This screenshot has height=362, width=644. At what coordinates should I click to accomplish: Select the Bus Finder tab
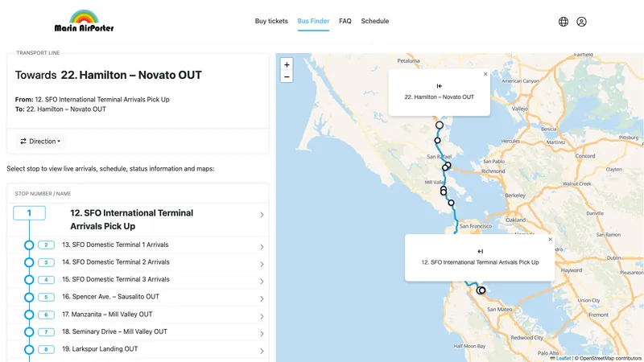point(313,21)
